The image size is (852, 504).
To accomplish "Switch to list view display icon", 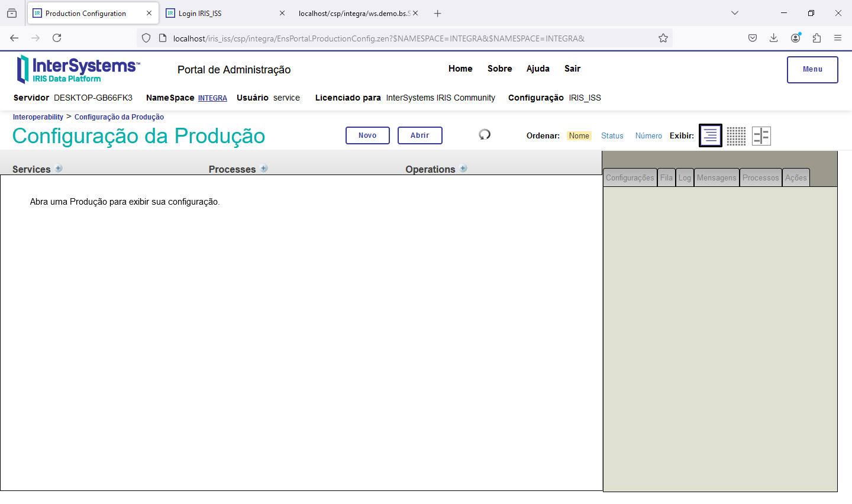I will [710, 136].
